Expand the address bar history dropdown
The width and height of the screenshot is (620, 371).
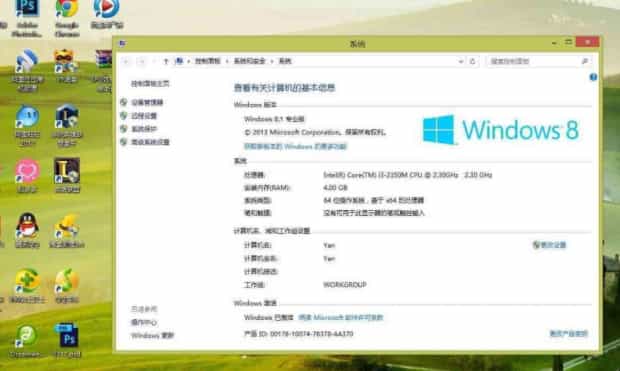click(x=461, y=61)
